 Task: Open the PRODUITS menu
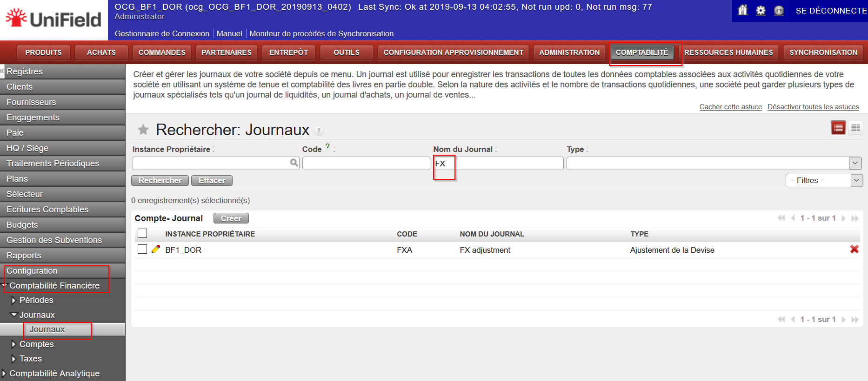(x=43, y=53)
